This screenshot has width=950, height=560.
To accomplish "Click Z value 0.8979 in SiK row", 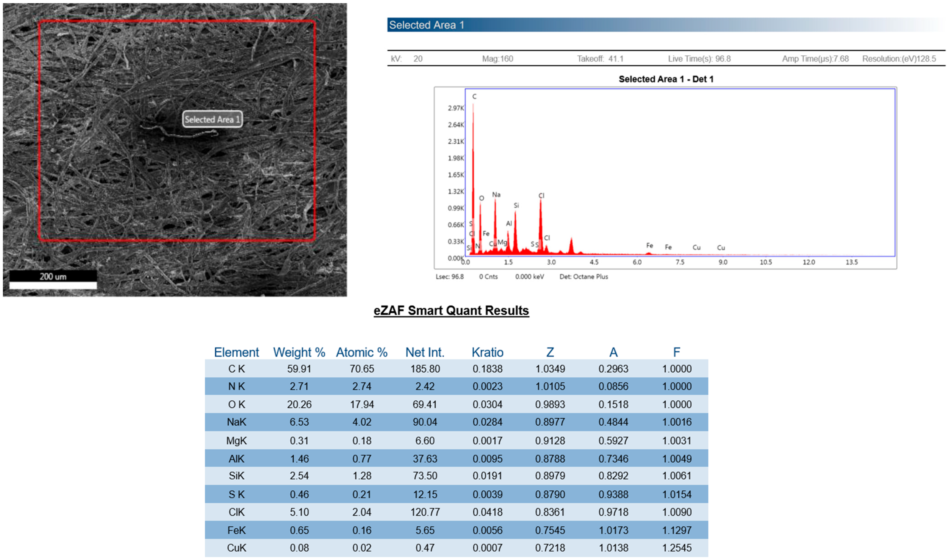I will 550,476.
